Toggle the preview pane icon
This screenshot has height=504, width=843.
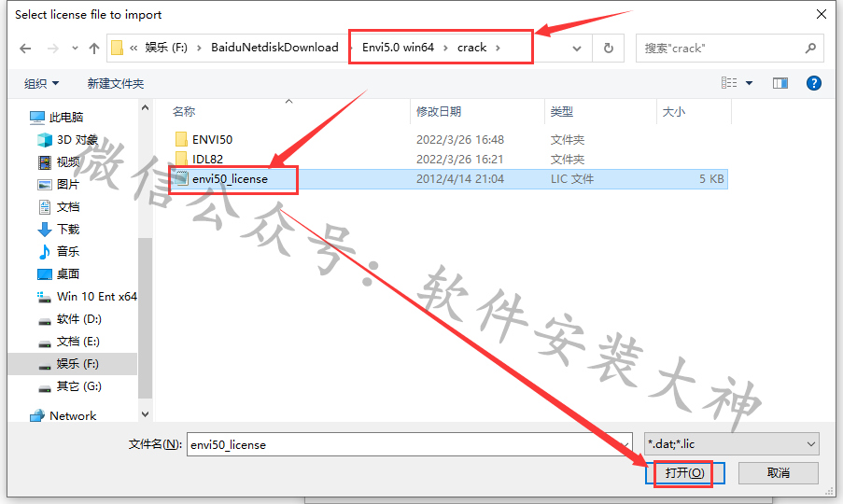[780, 83]
